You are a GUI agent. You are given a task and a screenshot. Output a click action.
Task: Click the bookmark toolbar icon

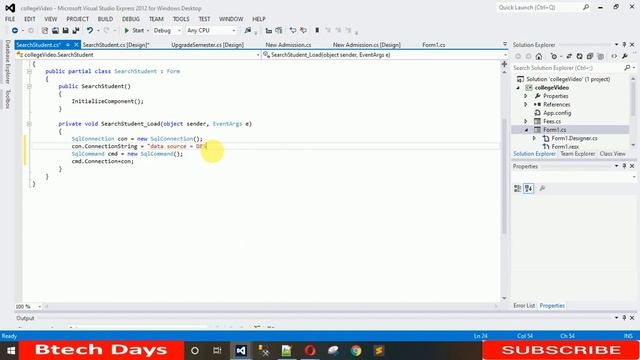(x=317, y=30)
